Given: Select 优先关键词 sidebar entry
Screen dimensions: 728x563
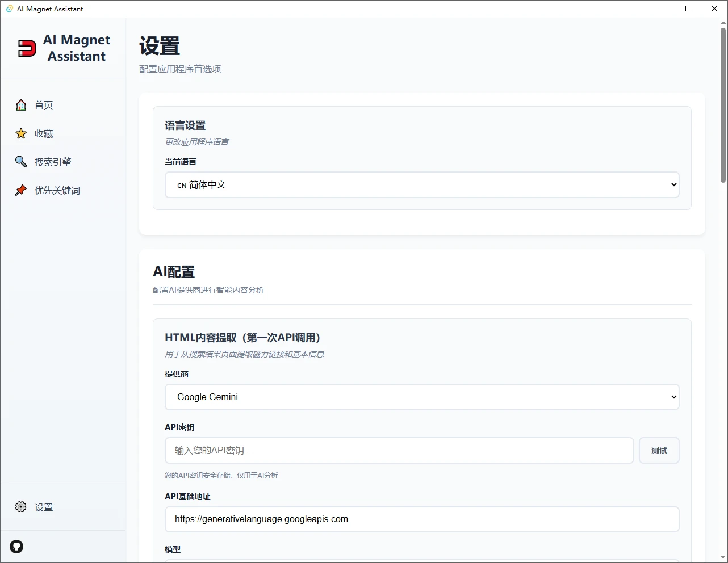Looking at the screenshot, I should click(57, 190).
